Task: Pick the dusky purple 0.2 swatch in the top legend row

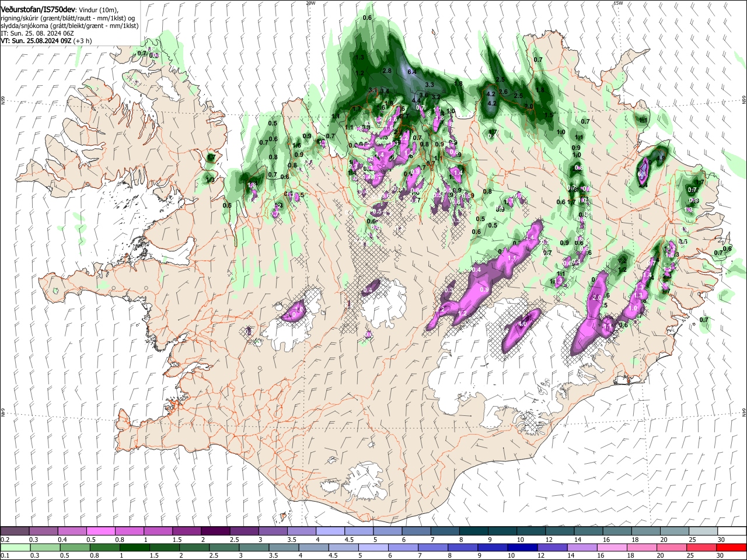Action: click(x=15, y=531)
